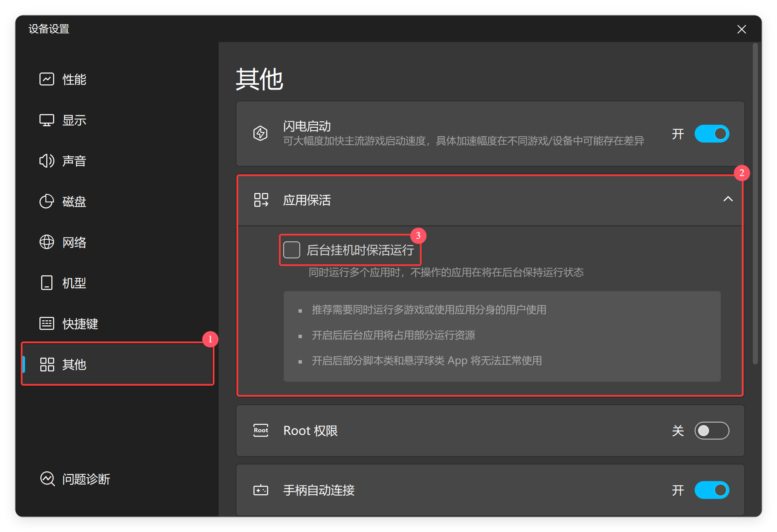Click the 机型 phone model icon

[47, 283]
